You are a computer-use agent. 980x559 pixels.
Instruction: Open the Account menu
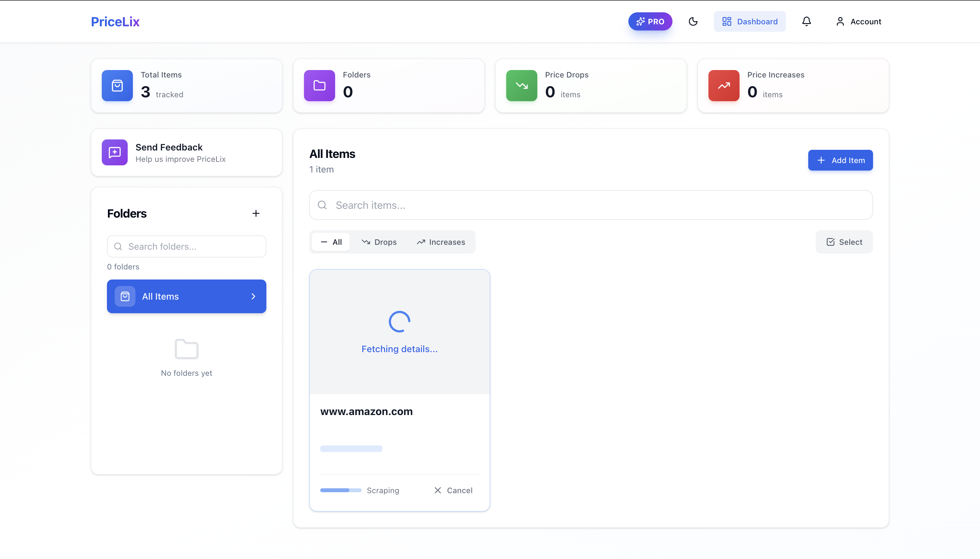click(x=858, y=21)
